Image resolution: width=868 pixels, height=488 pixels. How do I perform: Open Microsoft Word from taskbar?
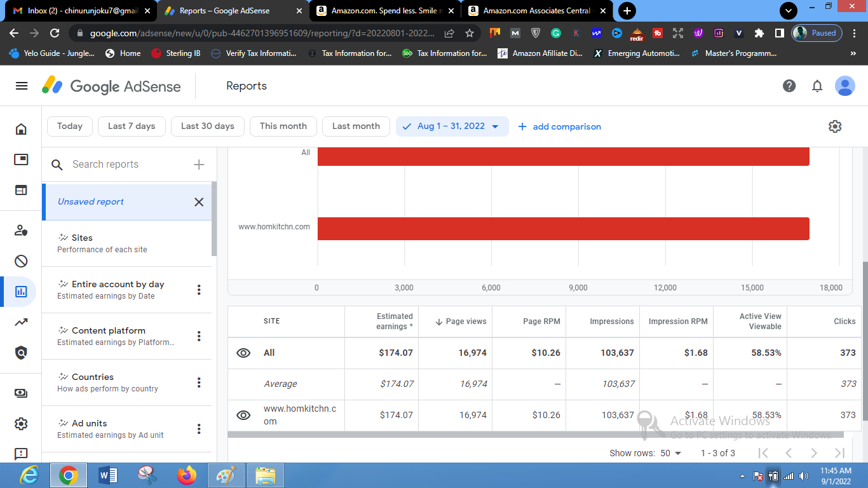tap(108, 475)
